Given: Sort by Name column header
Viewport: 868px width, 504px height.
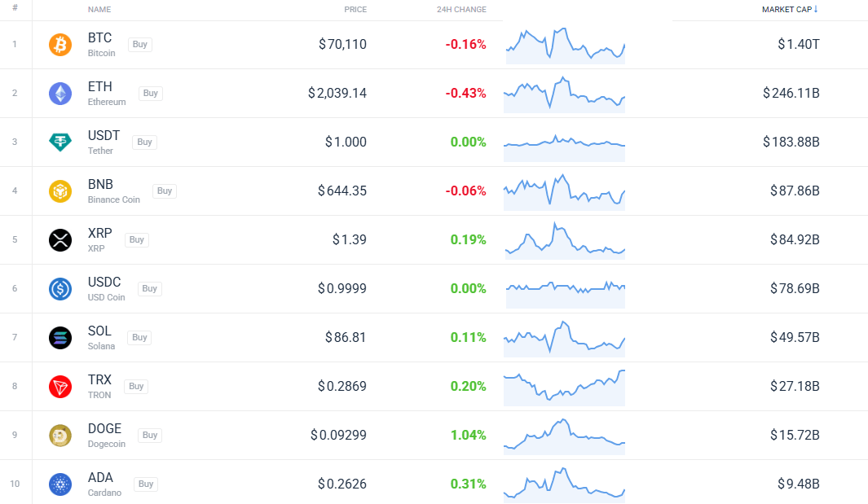Looking at the screenshot, I should coord(99,10).
